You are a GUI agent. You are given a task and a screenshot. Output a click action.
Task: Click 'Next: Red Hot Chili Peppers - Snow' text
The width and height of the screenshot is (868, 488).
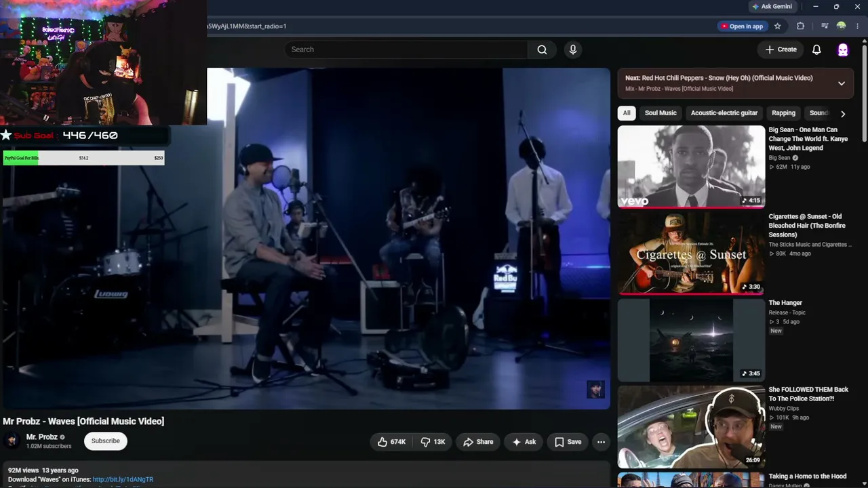[x=719, y=78]
